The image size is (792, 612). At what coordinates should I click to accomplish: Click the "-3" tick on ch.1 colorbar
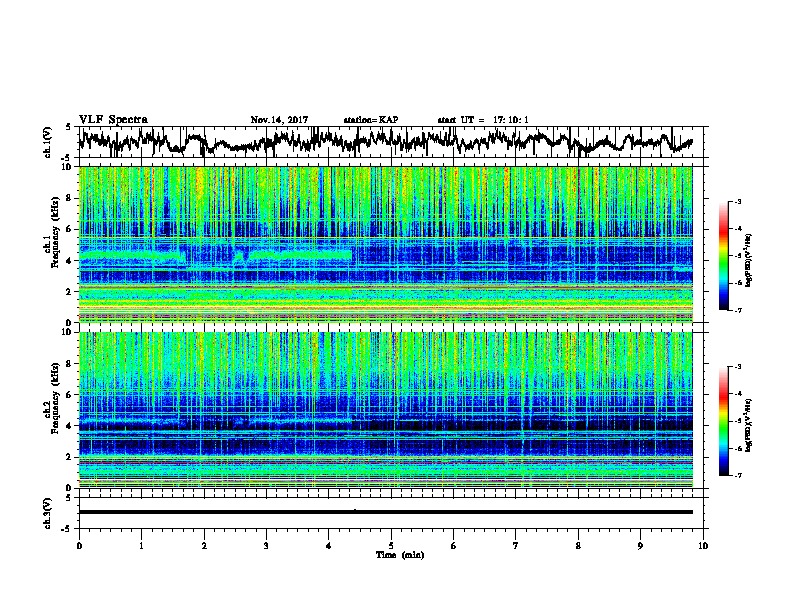click(737, 201)
